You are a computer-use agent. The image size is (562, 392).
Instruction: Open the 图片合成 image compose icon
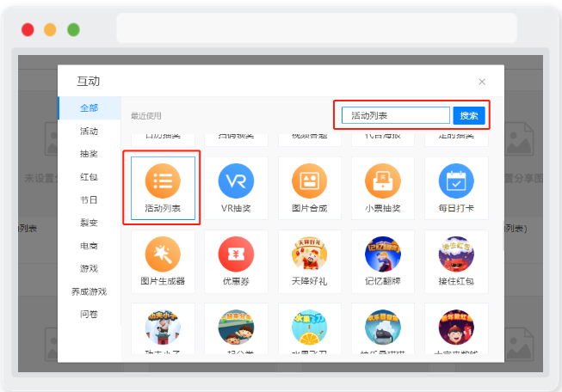[309, 181]
